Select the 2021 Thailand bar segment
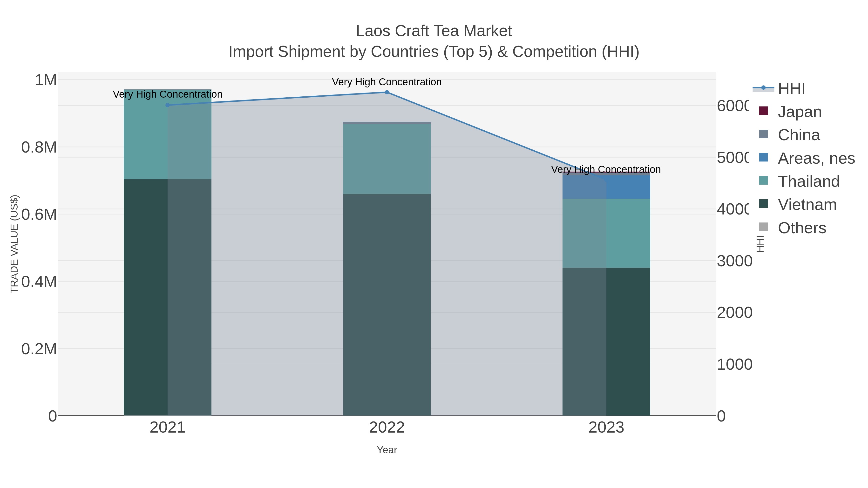868x488 pixels. (x=168, y=134)
